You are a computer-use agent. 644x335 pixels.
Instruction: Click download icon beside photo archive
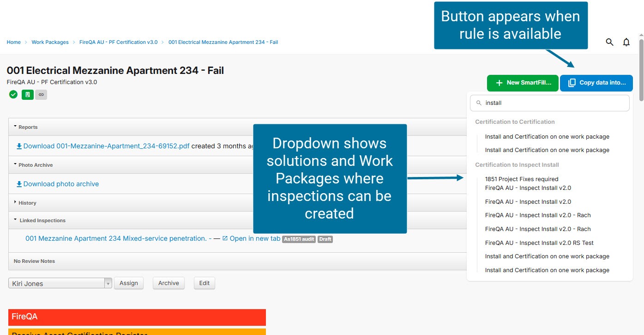pos(19,184)
